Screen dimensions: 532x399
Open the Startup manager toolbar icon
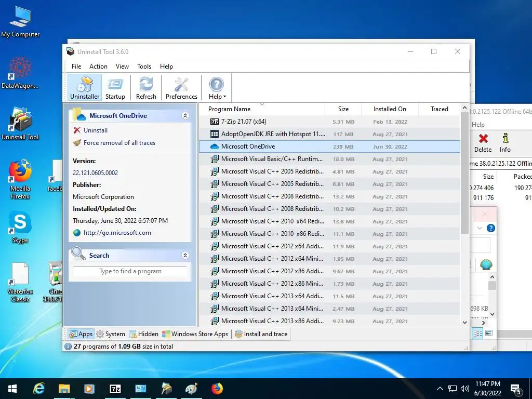coord(115,88)
